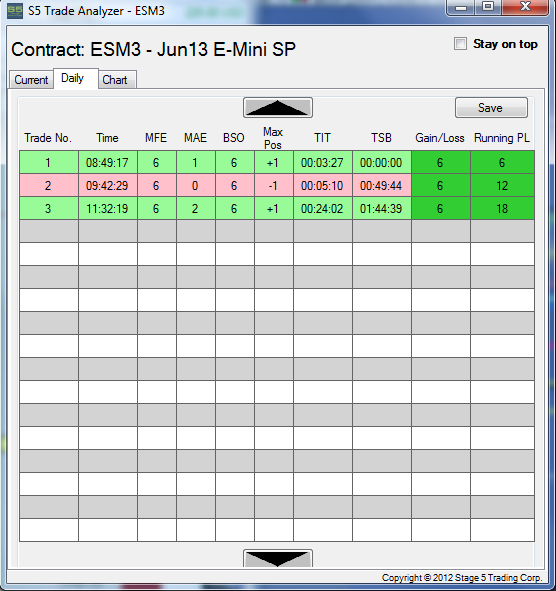Select the Daily tab
Viewport: 556px width, 591px height.
point(76,78)
